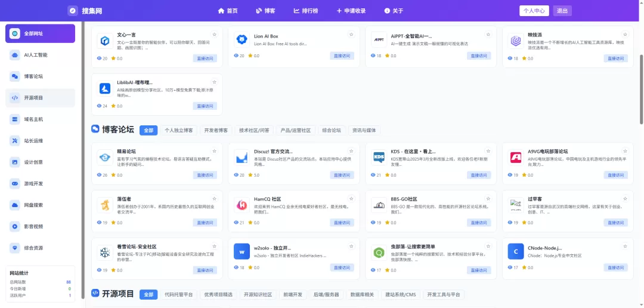Select 网盘搜索 in the left sidebar

point(40,205)
